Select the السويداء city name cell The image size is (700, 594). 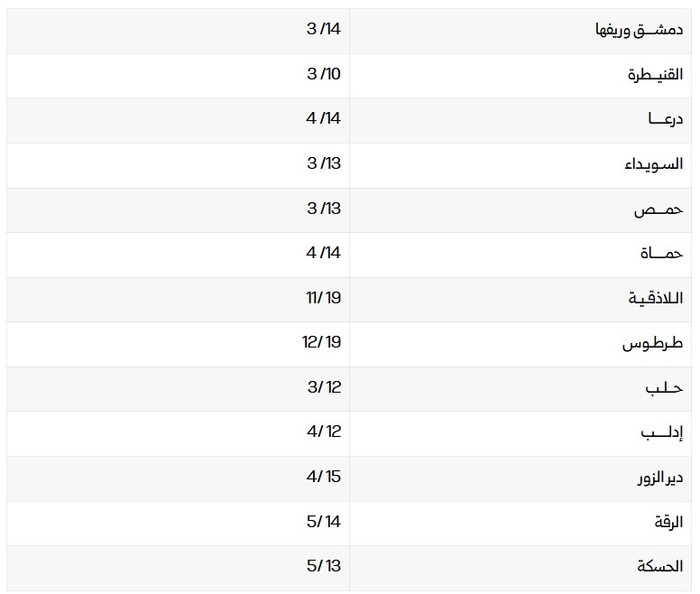tap(654, 164)
